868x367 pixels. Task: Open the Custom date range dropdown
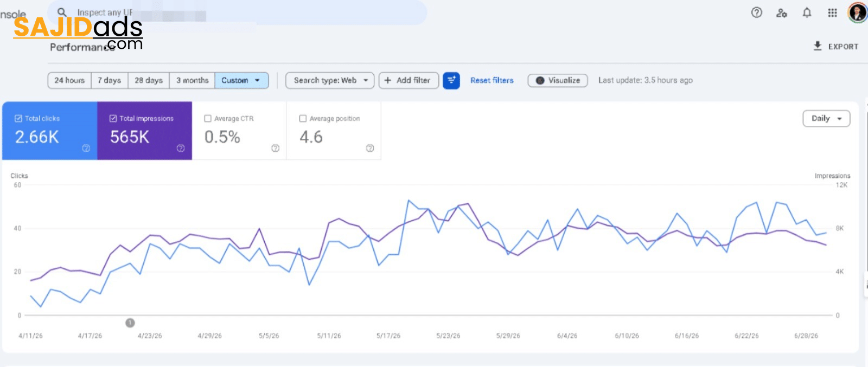point(241,80)
